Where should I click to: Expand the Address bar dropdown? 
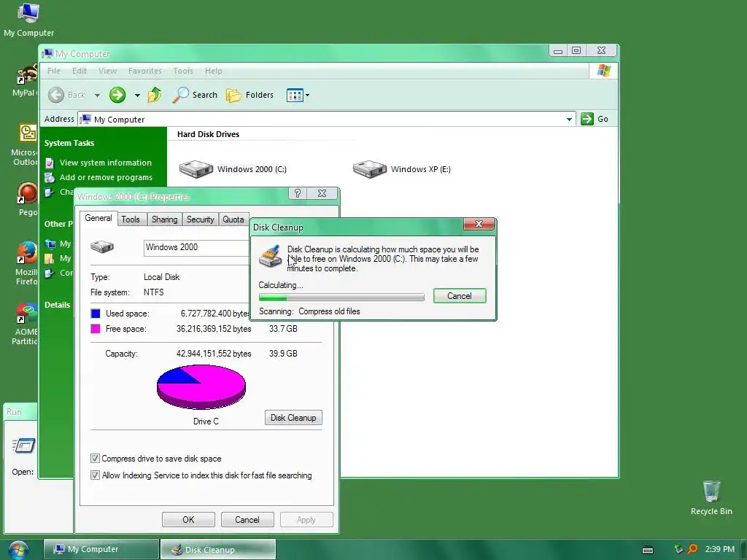tap(569, 119)
